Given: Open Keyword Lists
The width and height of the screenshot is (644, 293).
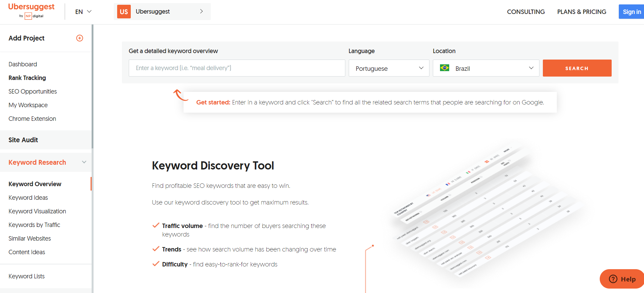Looking at the screenshot, I should tap(27, 276).
